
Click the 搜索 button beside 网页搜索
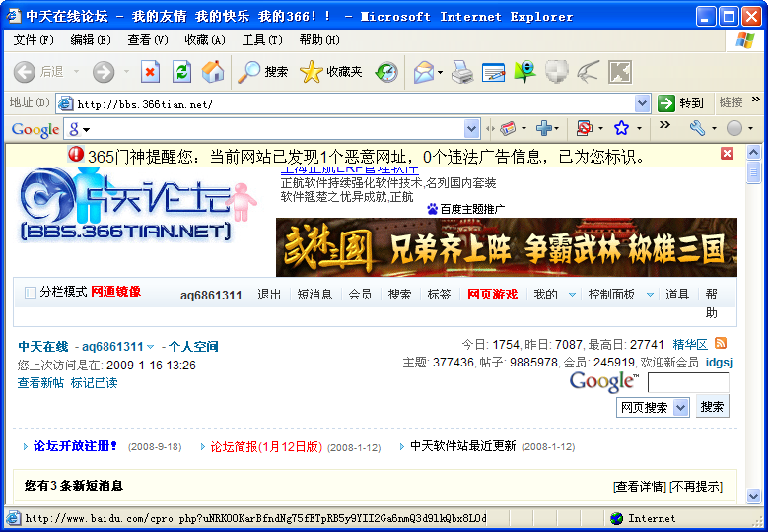pos(712,407)
